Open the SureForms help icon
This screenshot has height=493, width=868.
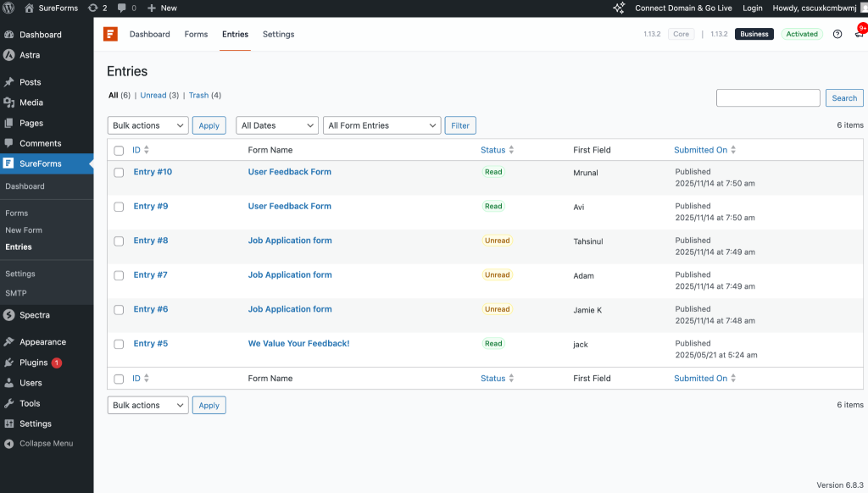click(837, 34)
